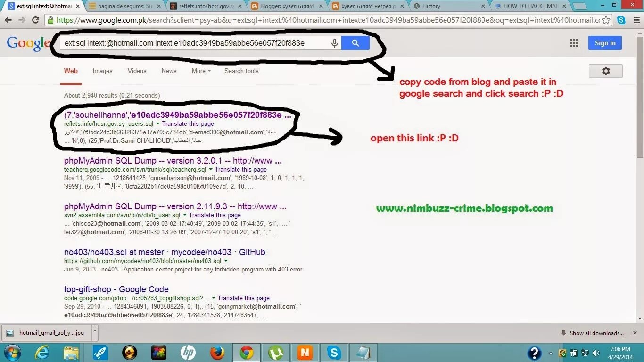
Task: Open top-gift-shop Google Code result link
Action: click(116, 289)
